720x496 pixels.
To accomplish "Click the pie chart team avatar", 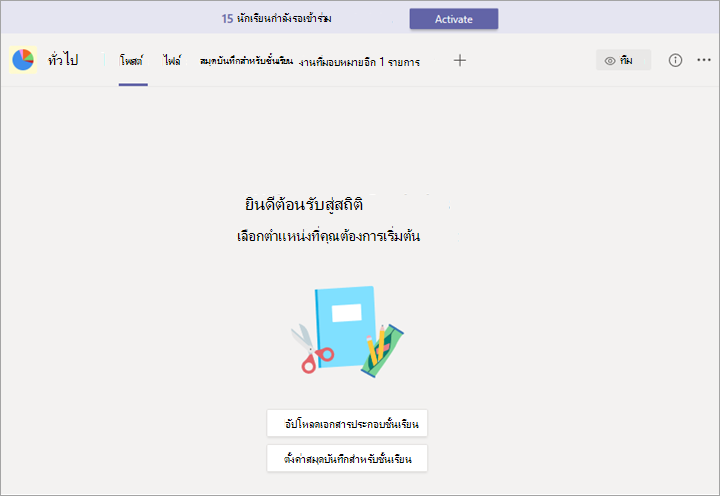I will [x=23, y=60].
